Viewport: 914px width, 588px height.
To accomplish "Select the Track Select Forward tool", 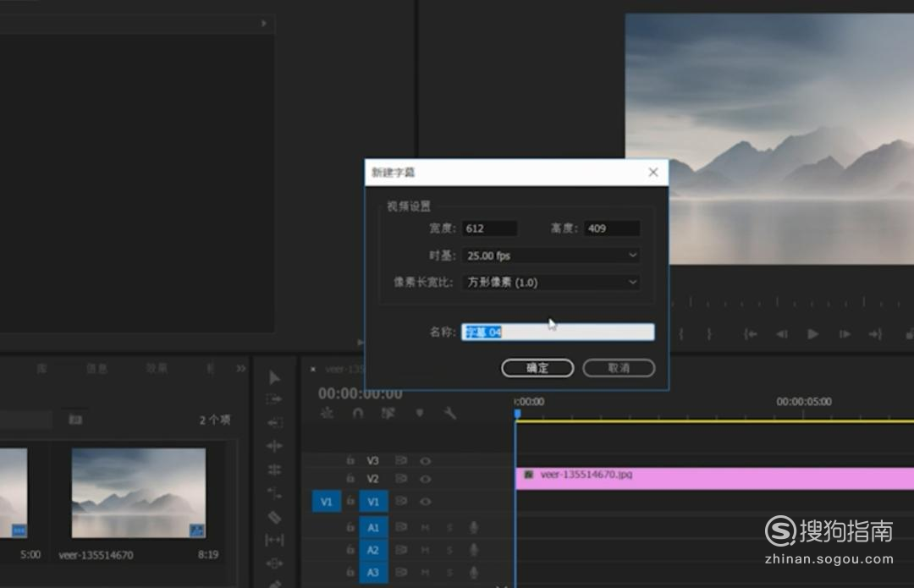I will point(274,399).
